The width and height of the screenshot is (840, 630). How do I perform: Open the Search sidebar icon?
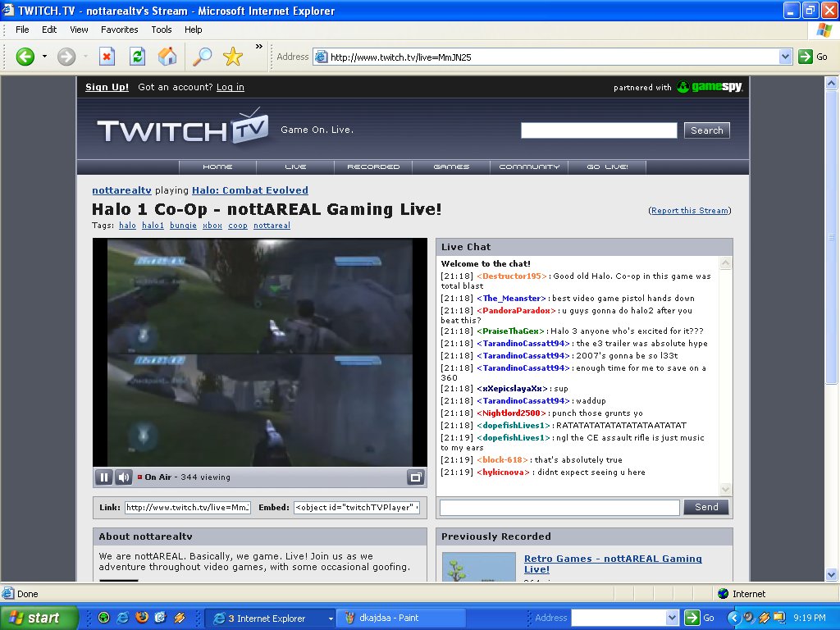coord(202,57)
